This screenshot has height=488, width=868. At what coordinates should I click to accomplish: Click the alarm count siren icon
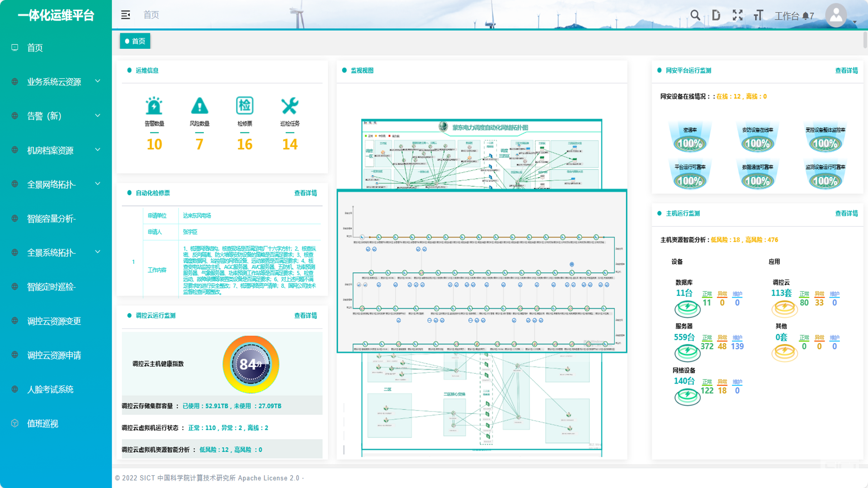coord(154,106)
